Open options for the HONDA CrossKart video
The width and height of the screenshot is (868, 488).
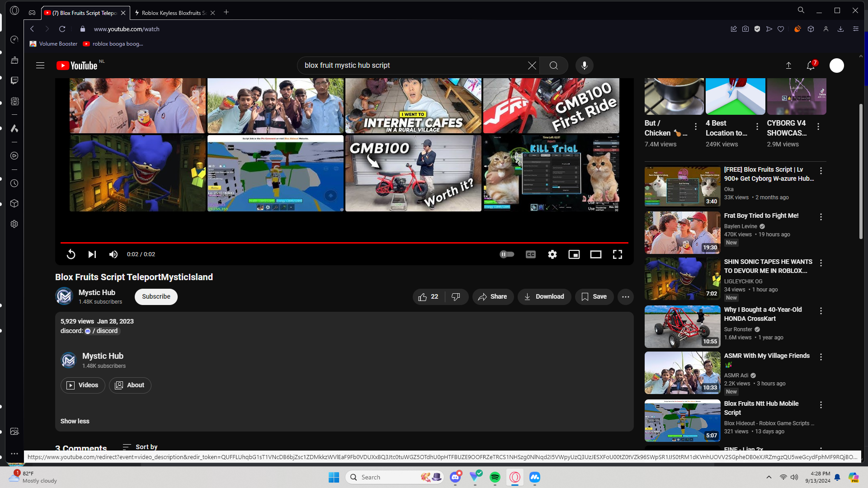tap(821, 311)
